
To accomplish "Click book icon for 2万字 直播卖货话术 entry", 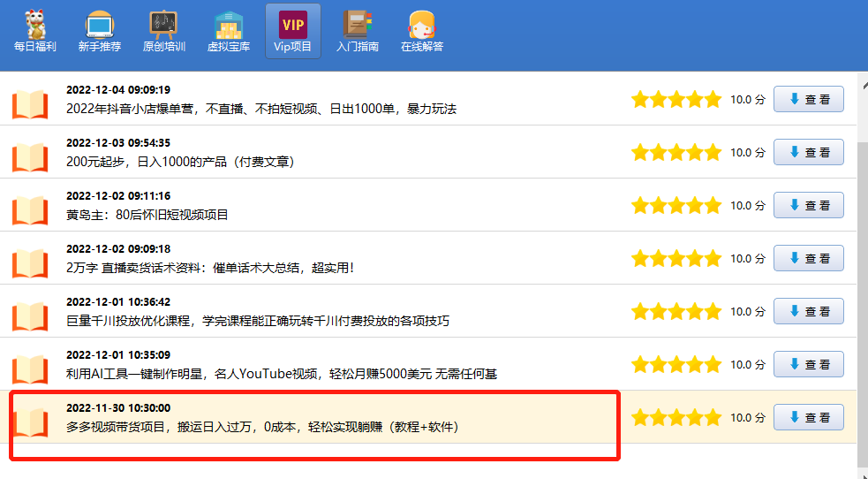I will tap(30, 264).
